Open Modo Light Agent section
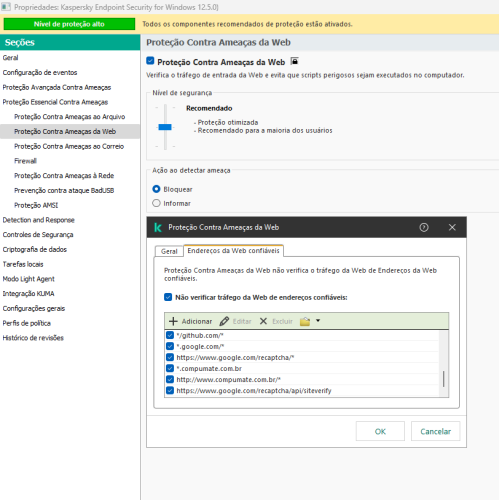The width and height of the screenshot is (499, 500). point(28,279)
